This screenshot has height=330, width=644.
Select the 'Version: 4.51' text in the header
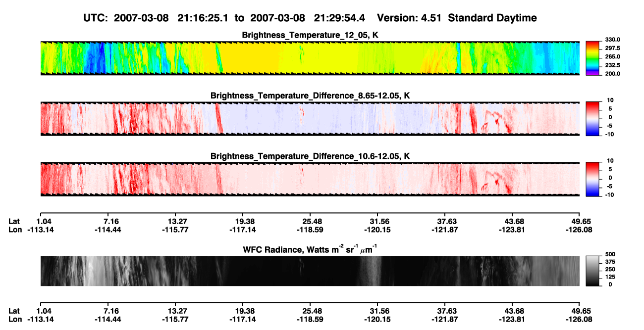point(408,18)
